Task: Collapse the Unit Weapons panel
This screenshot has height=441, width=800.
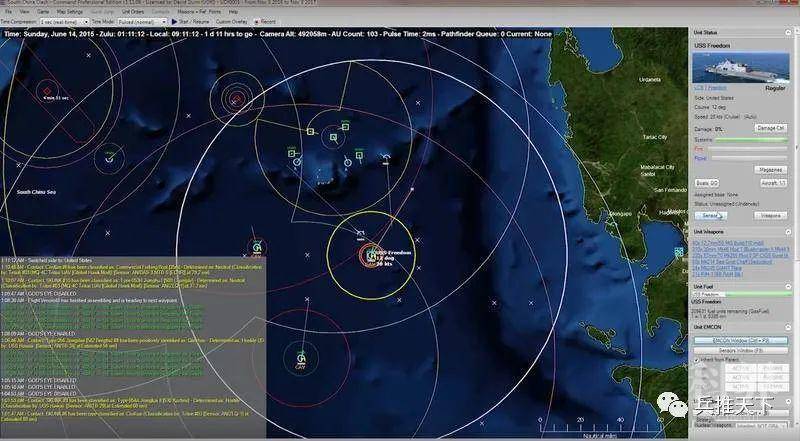Action: 788,232
